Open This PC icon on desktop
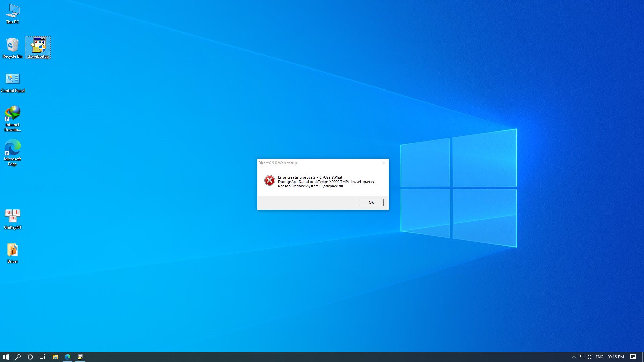The height and width of the screenshot is (362, 644). [x=12, y=14]
